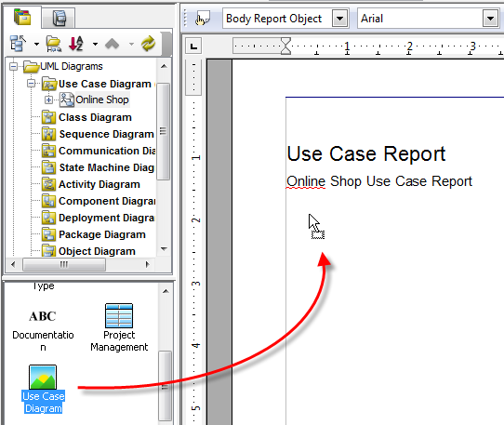Open the Body Report Object style dropdown

click(339, 19)
